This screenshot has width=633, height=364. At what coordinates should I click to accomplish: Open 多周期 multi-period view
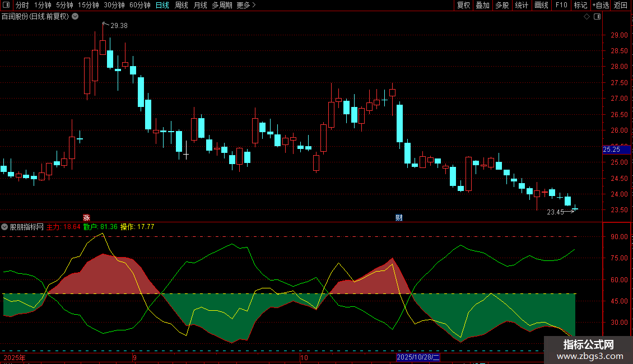(222, 5)
